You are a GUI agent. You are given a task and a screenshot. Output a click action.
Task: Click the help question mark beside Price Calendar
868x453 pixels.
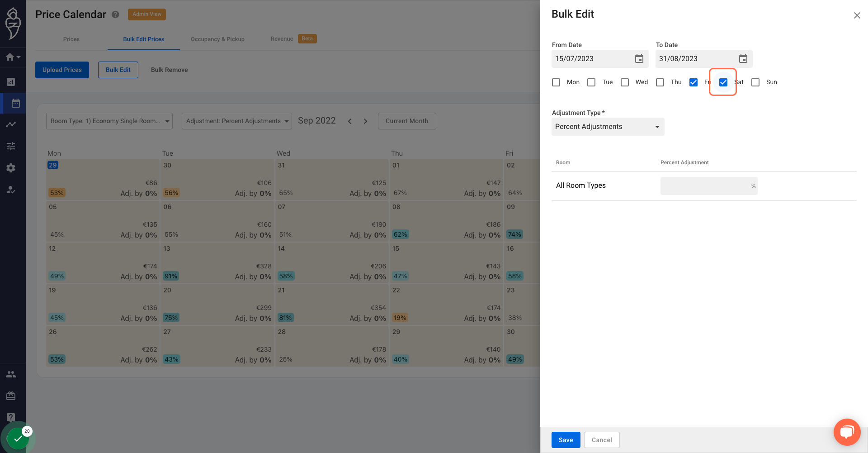(x=115, y=14)
